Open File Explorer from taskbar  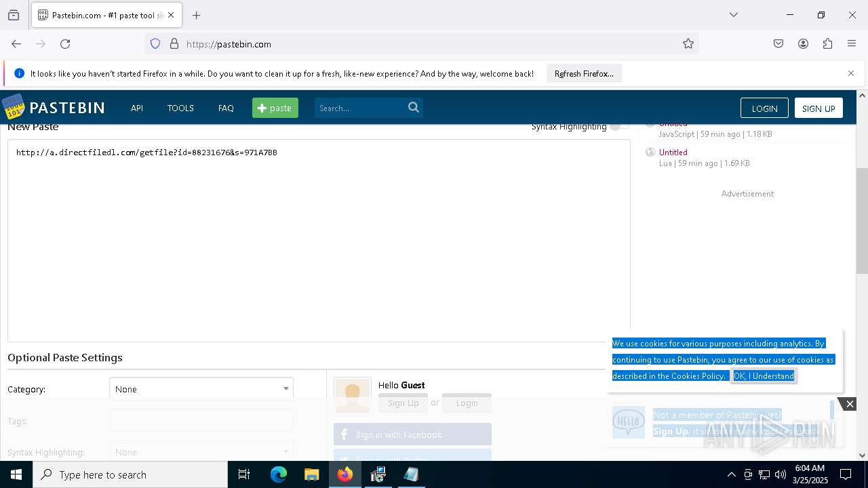(312, 474)
